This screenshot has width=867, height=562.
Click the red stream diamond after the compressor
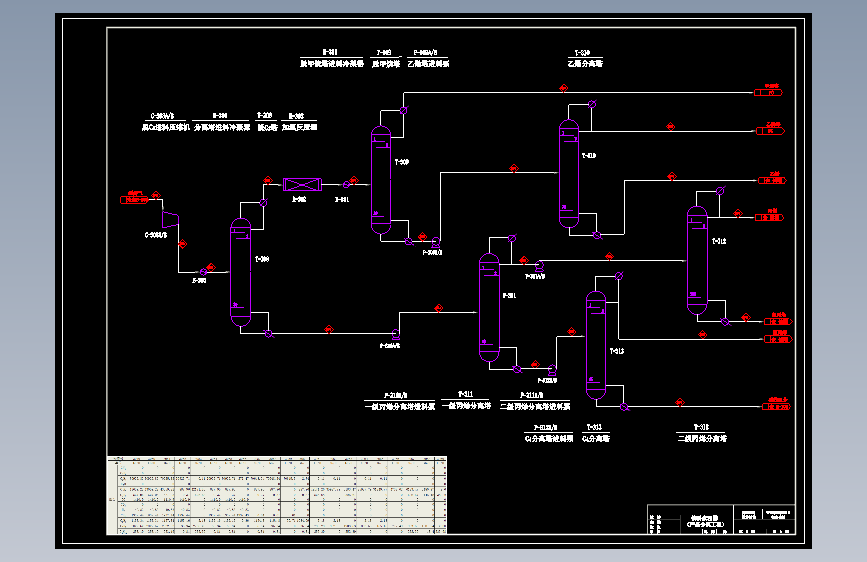pyautogui.click(x=182, y=244)
